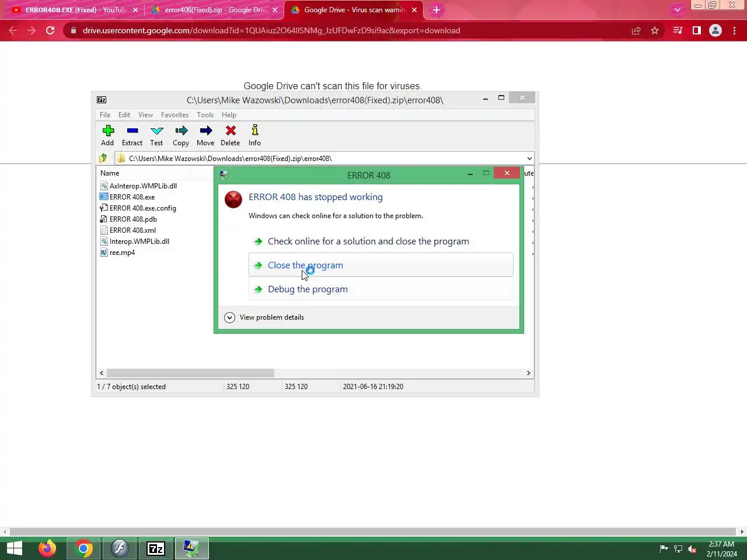Open Chrome media controls icon
The image size is (747, 560).
coord(678,30)
